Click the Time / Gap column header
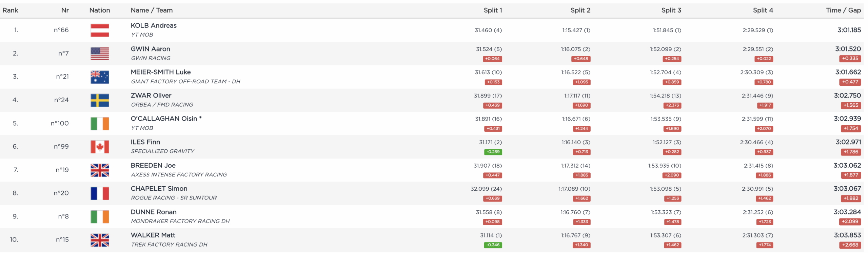 click(x=843, y=10)
